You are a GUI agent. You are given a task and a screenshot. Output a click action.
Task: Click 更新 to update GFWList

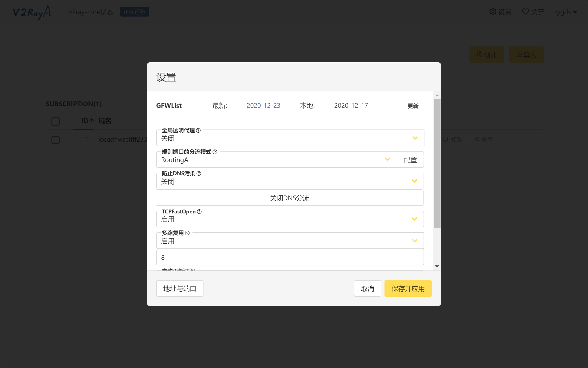[413, 106]
